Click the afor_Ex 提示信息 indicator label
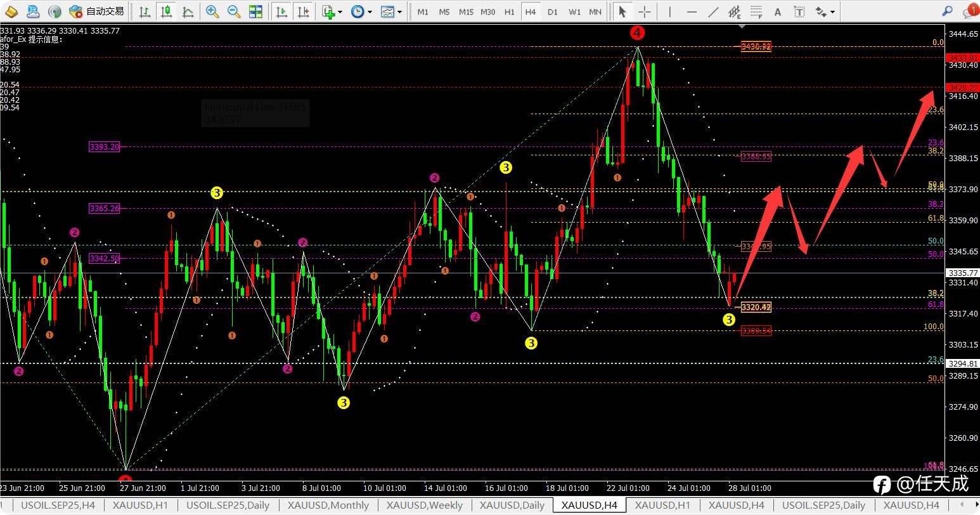 click(32, 39)
